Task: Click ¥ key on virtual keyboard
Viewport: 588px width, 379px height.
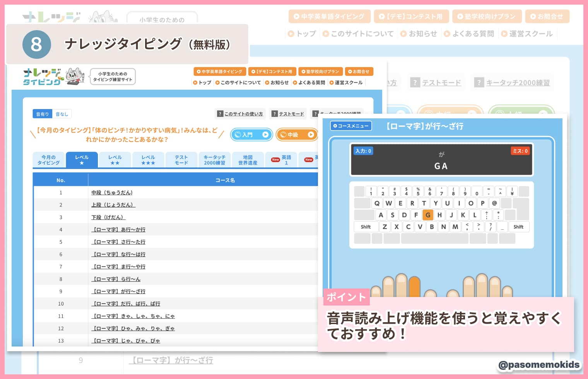Action: (512, 191)
